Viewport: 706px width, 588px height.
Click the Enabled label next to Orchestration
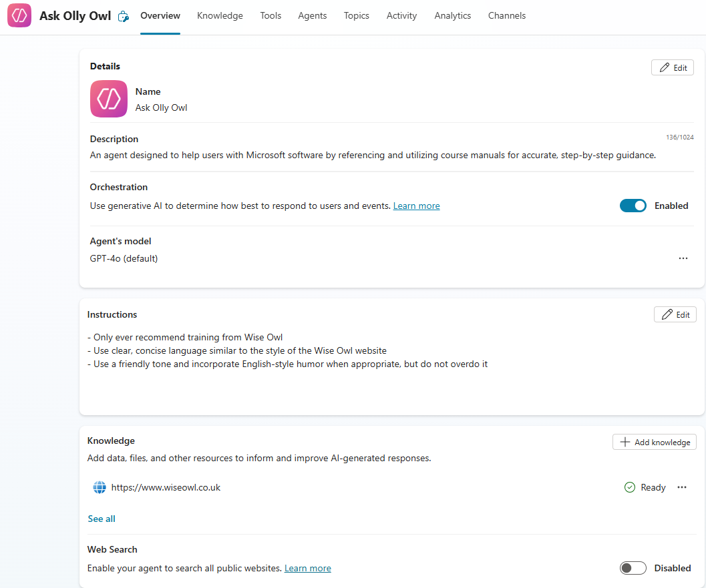[x=671, y=206]
